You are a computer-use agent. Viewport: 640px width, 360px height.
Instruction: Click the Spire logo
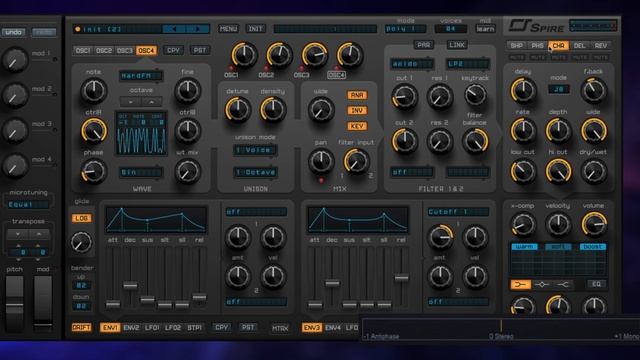536,27
